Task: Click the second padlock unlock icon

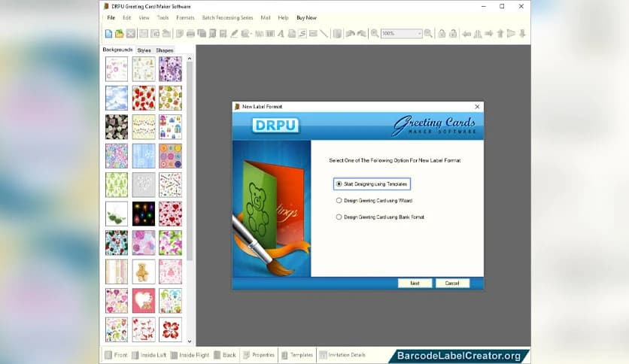Action: tap(453, 34)
